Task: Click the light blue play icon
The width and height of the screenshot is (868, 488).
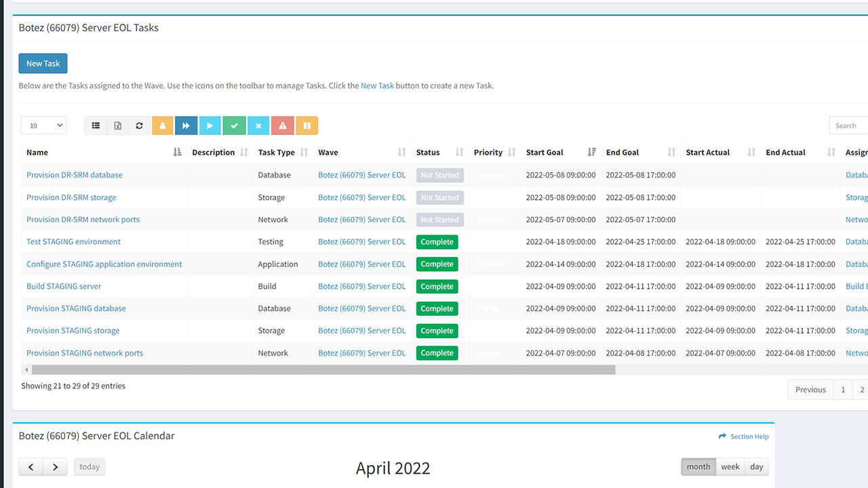Action: [x=210, y=125]
